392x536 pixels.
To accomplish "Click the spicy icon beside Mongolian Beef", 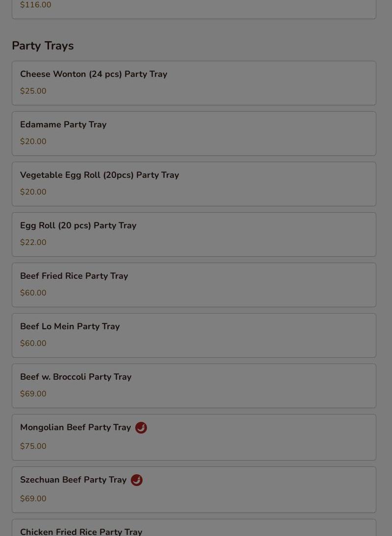I will click(141, 428).
